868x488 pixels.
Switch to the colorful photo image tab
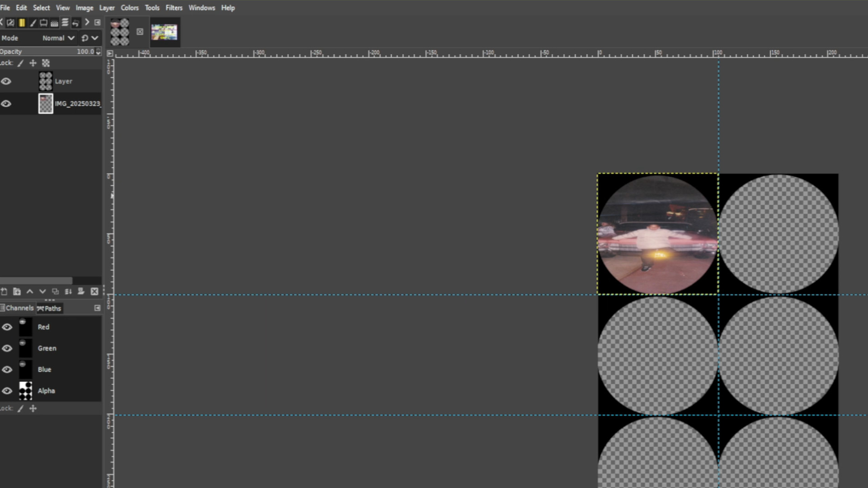pos(164,32)
